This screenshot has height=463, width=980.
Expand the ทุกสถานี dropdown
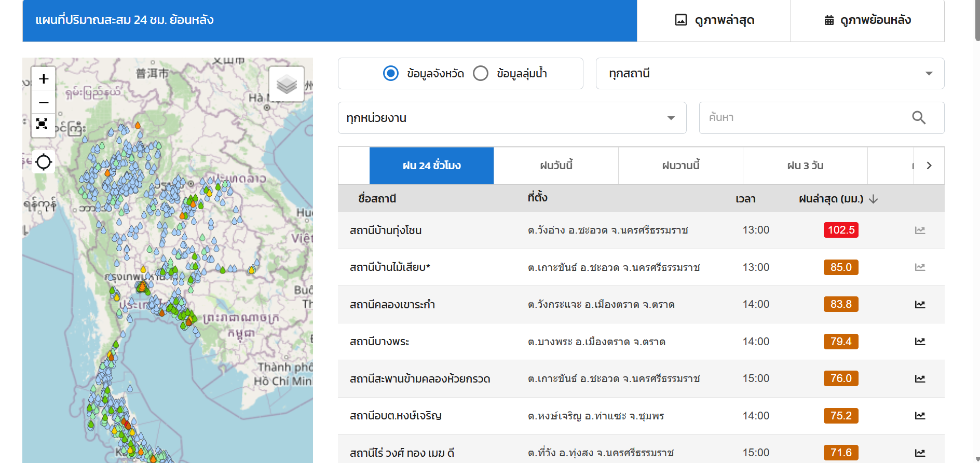point(770,74)
